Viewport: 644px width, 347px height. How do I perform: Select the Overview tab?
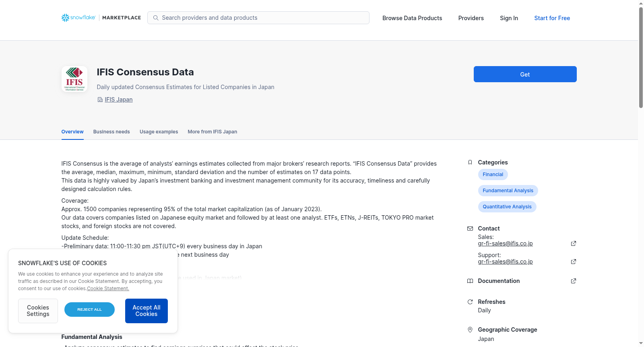coord(72,132)
